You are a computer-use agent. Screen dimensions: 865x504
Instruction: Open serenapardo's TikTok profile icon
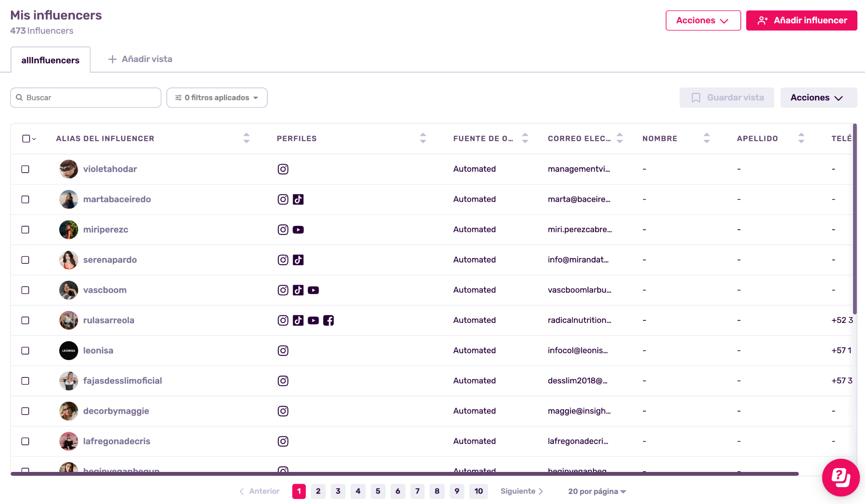298,260
